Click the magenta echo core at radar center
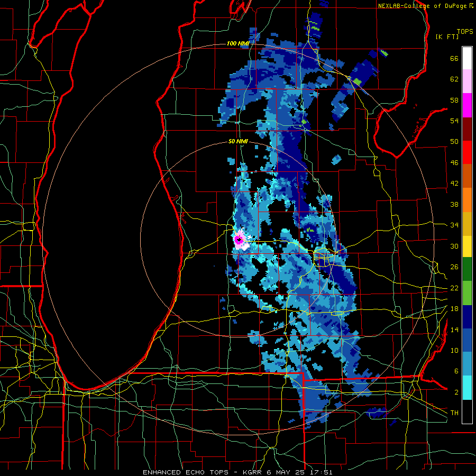Viewport: 476px width, 476px height. click(x=239, y=240)
